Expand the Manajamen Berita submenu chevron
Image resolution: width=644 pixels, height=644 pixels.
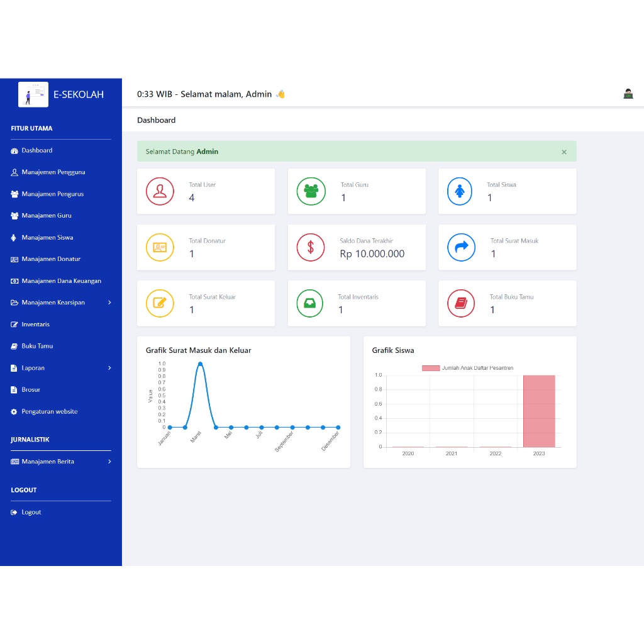point(109,462)
